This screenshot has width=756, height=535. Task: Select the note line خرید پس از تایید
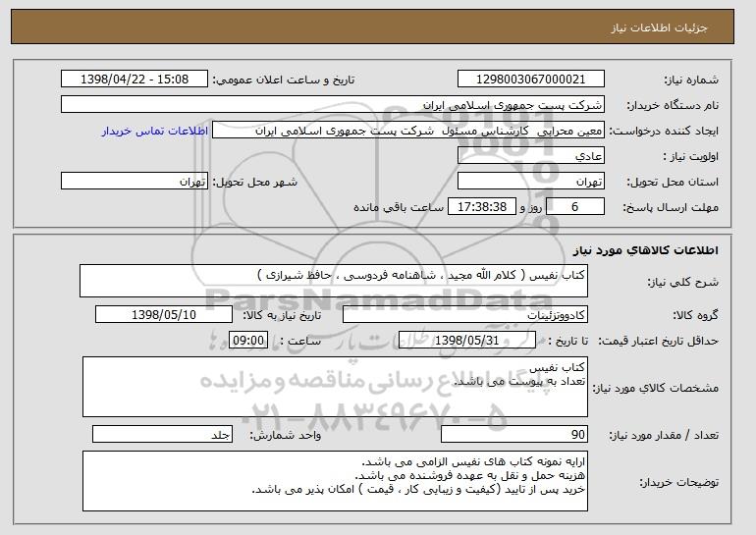[x=418, y=489]
